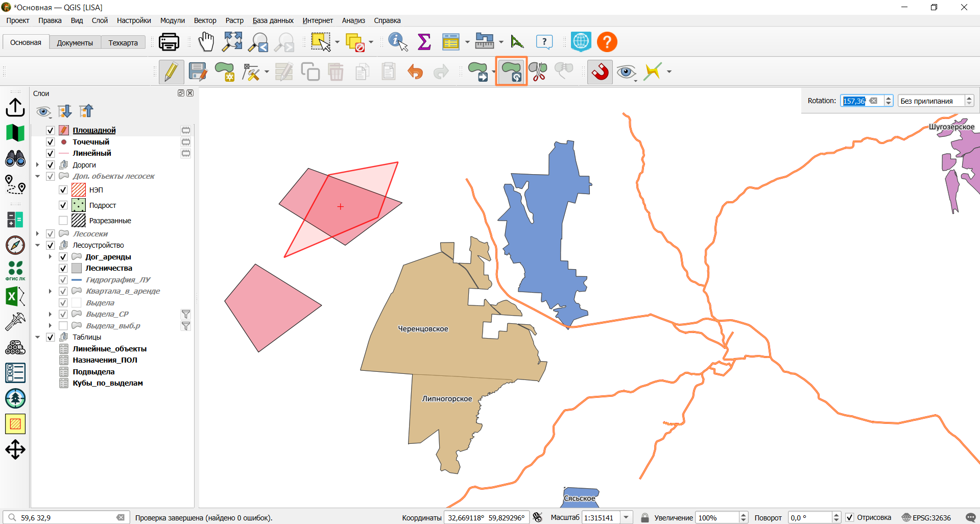Click the coordinates input field

[x=486, y=517]
